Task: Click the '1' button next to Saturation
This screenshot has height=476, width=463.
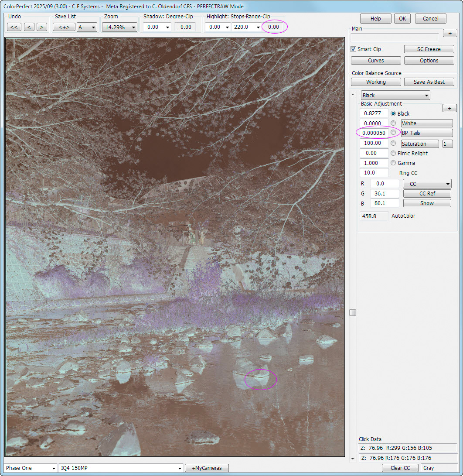Action: pos(447,144)
